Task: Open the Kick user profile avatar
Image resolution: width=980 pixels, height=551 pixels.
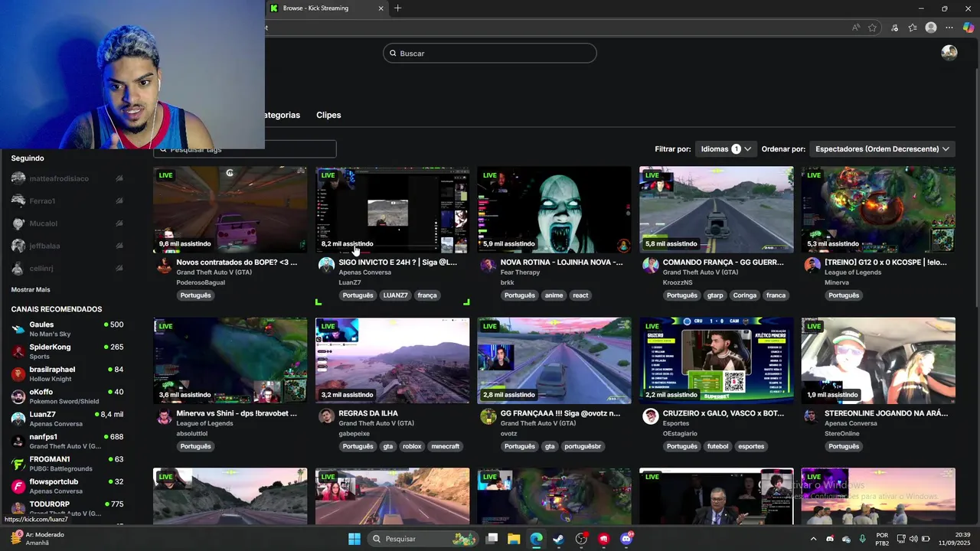Action: [x=949, y=53]
